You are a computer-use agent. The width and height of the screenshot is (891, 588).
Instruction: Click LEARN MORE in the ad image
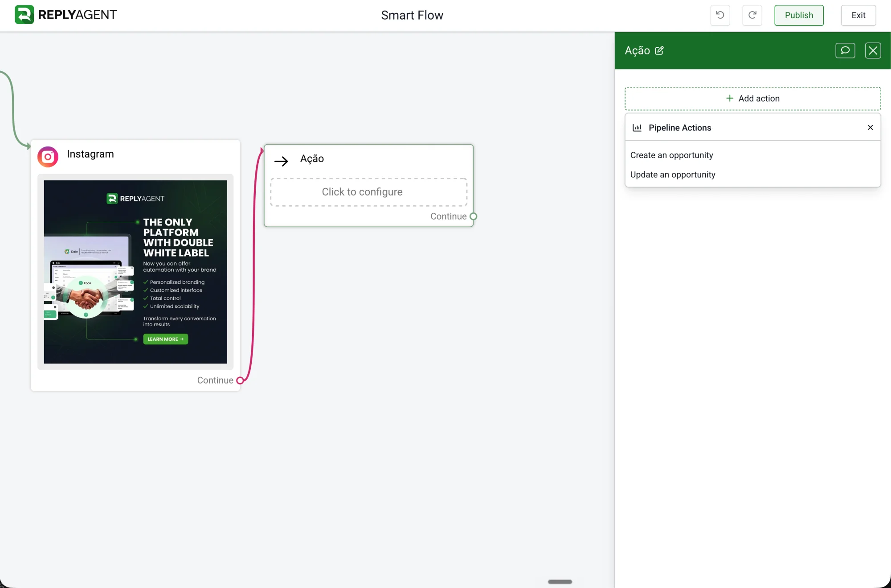pyautogui.click(x=165, y=339)
